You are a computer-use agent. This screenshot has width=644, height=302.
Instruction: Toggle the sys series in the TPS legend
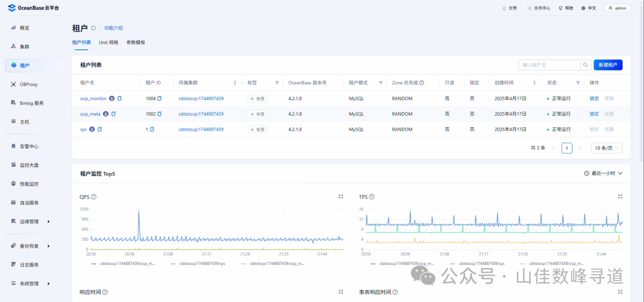pos(477,263)
